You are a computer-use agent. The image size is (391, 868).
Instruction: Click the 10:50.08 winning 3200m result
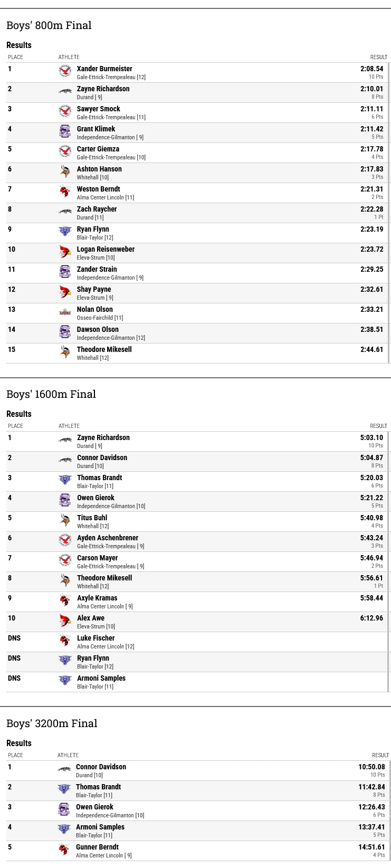coord(371,767)
